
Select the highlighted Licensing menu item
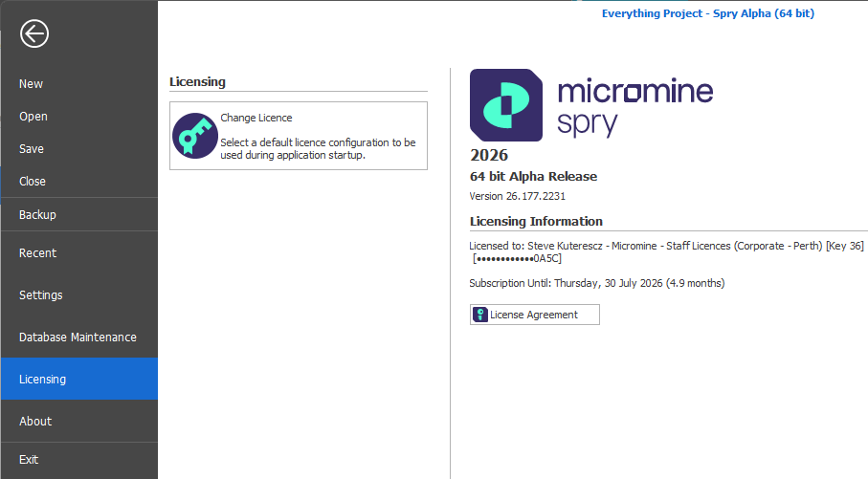(x=79, y=379)
